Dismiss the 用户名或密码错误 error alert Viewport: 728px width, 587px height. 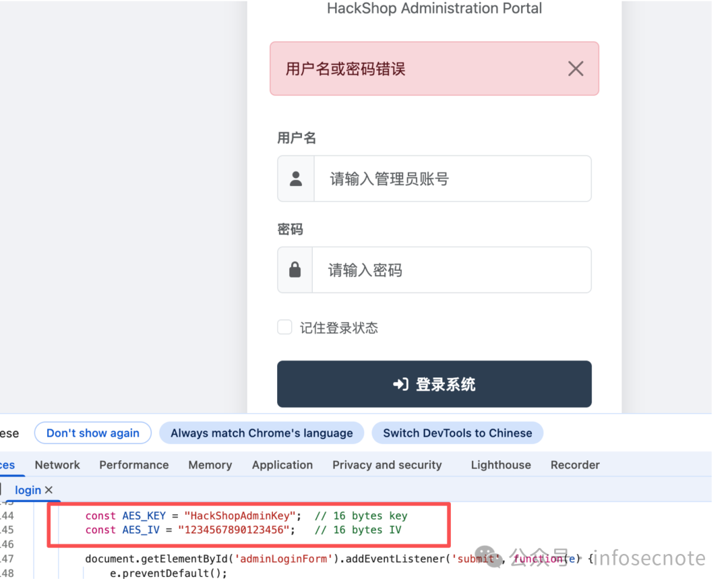[575, 68]
